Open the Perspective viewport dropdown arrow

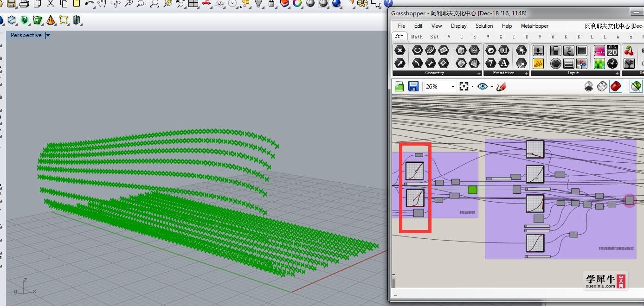point(48,35)
